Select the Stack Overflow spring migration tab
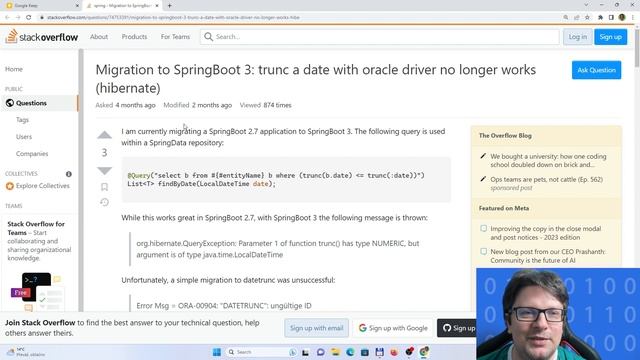The image size is (640, 360). click(122, 6)
